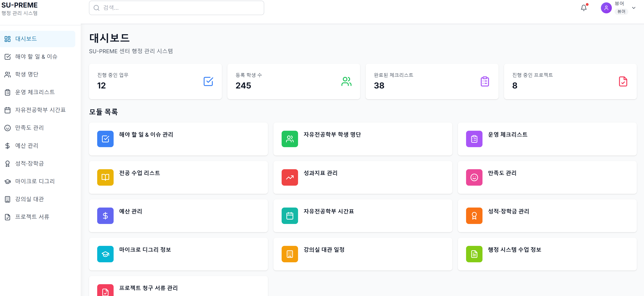
Task: Open 운영 체크리스트 via its clipboard icon
Action: (x=7, y=92)
